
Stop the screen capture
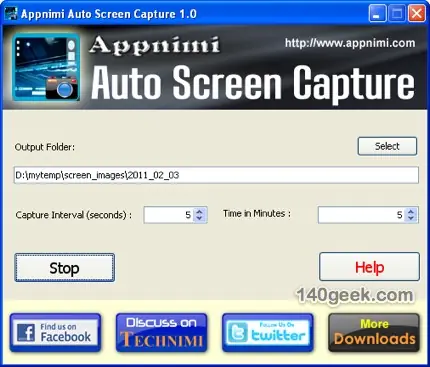click(65, 268)
